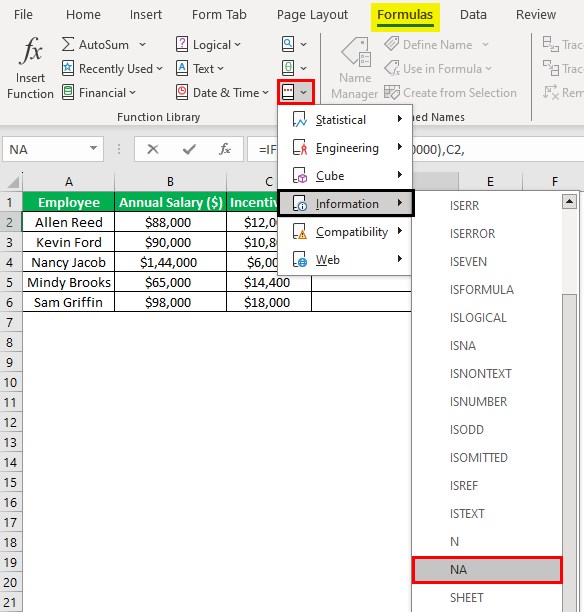Select the ISLOGICAL function

[487, 318]
